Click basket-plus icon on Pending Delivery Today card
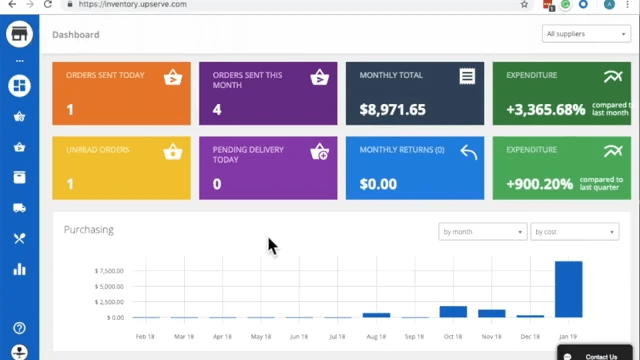 (x=319, y=151)
